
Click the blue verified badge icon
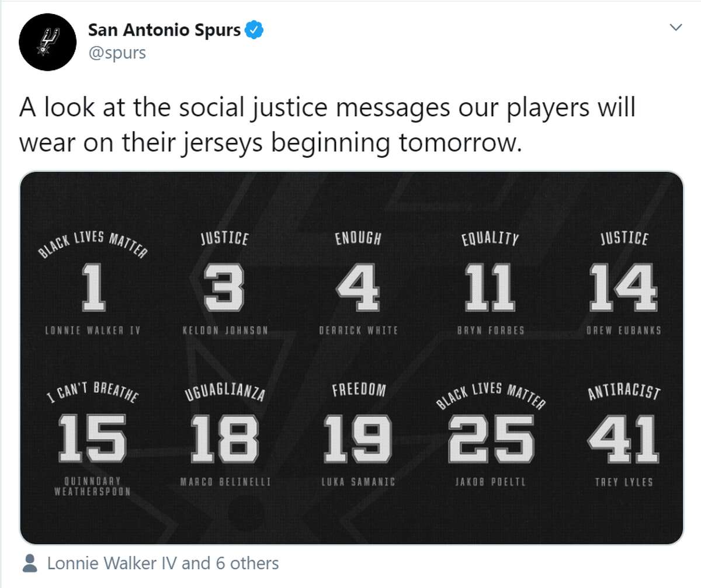[255, 30]
